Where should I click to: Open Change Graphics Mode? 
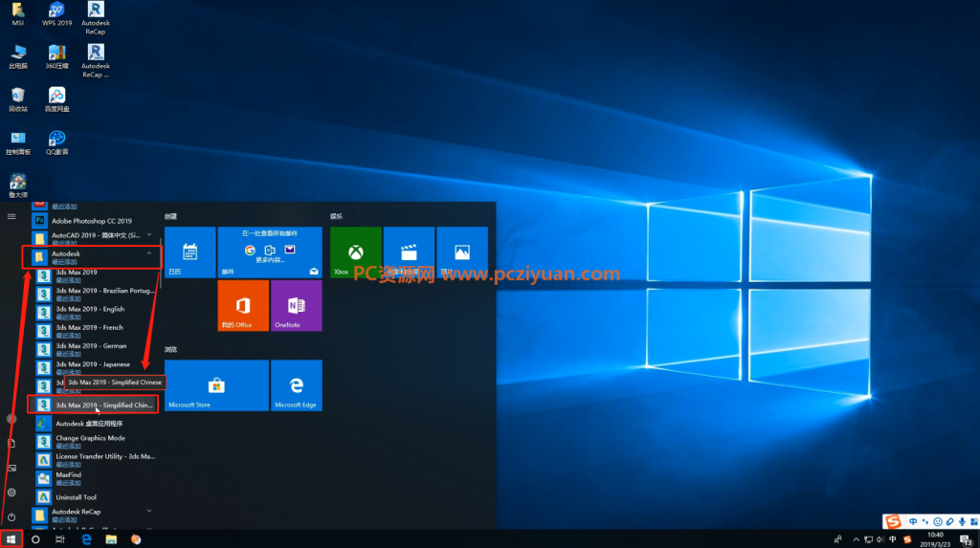tap(96, 441)
